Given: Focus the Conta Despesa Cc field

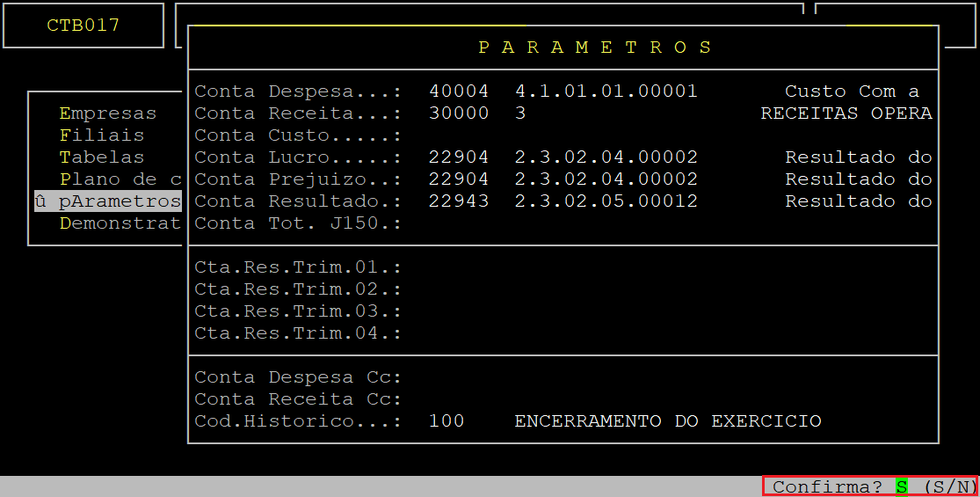Looking at the screenshot, I should pyautogui.click(x=459, y=377).
